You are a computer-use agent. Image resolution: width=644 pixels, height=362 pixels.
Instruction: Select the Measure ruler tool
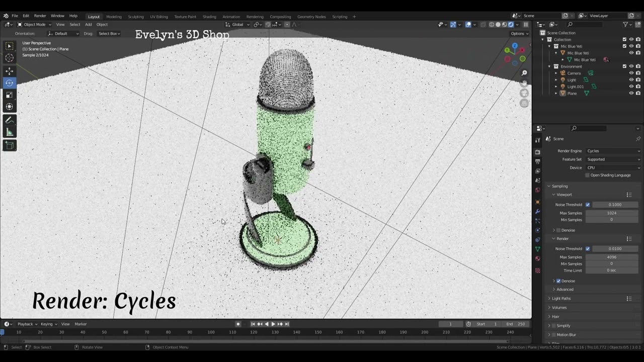10,132
